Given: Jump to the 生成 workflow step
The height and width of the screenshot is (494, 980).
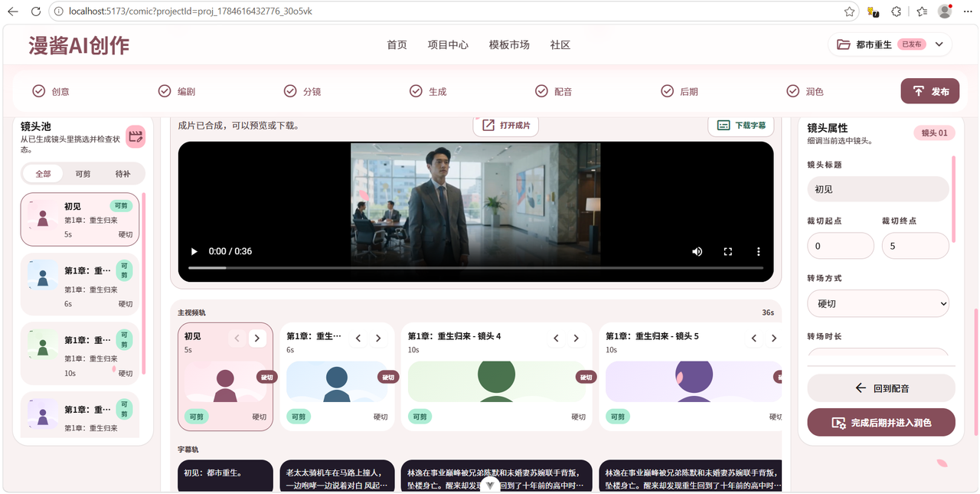Looking at the screenshot, I should (x=428, y=91).
